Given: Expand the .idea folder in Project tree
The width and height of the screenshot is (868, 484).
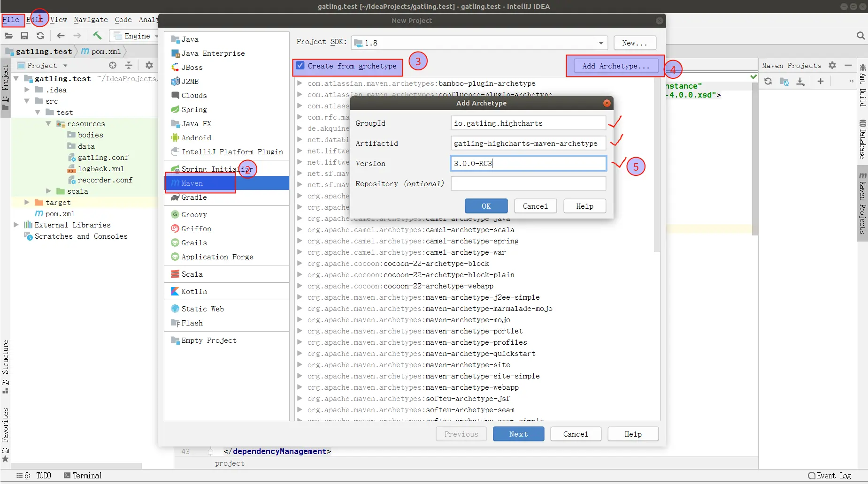Looking at the screenshot, I should pyautogui.click(x=27, y=90).
